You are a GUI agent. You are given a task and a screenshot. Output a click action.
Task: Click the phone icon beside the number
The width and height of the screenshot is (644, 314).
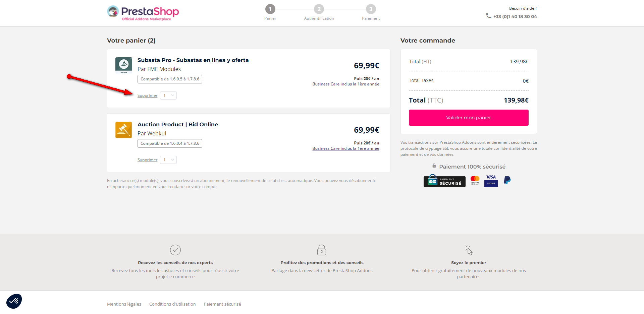tap(488, 16)
